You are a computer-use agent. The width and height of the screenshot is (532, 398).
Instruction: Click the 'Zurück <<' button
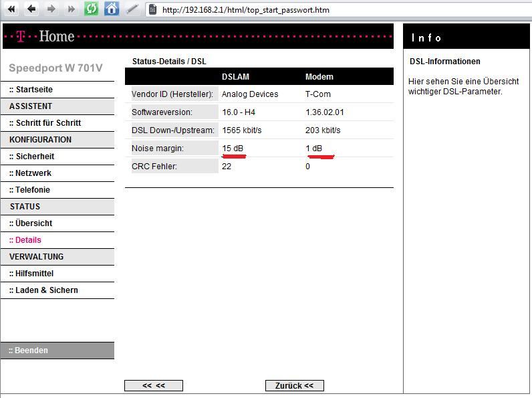(295, 386)
